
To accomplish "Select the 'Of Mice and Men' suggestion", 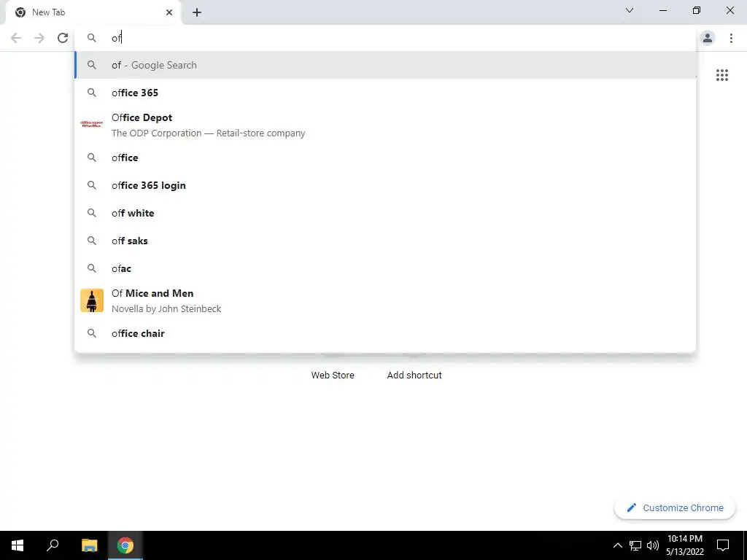I will (385, 300).
